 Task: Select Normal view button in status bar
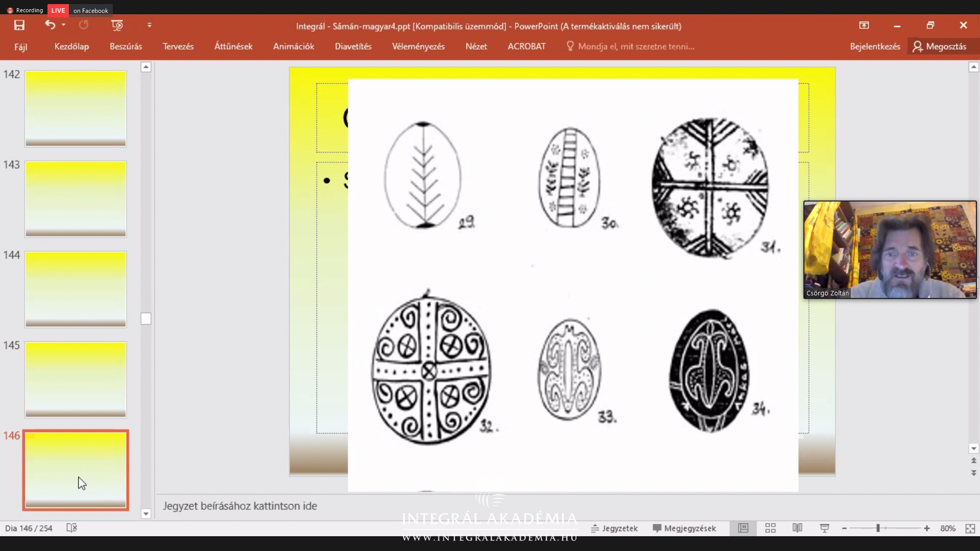tap(743, 528)
